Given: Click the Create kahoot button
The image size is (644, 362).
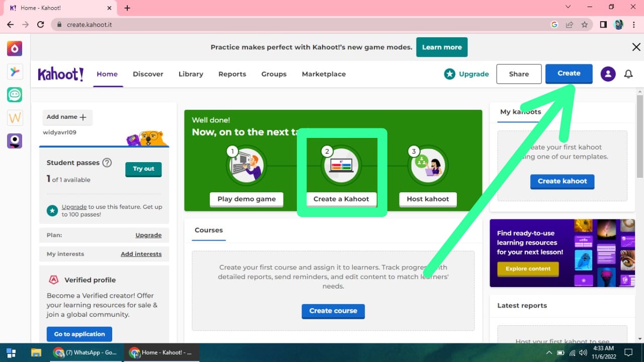Looking at the screenshot, I should tap(562, 182).
